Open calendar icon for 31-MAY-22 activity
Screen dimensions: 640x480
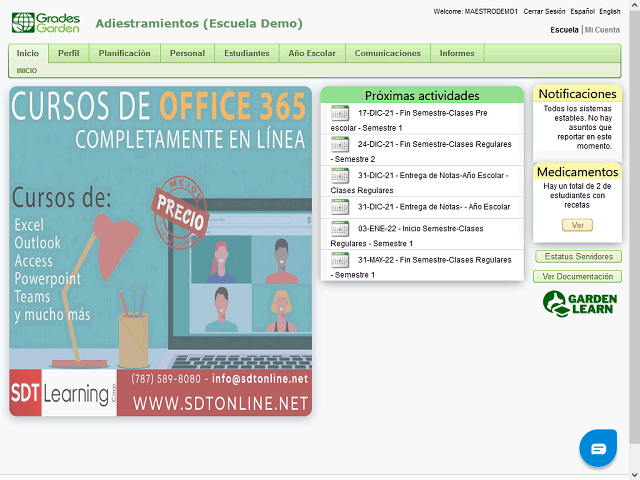point(340,260)
